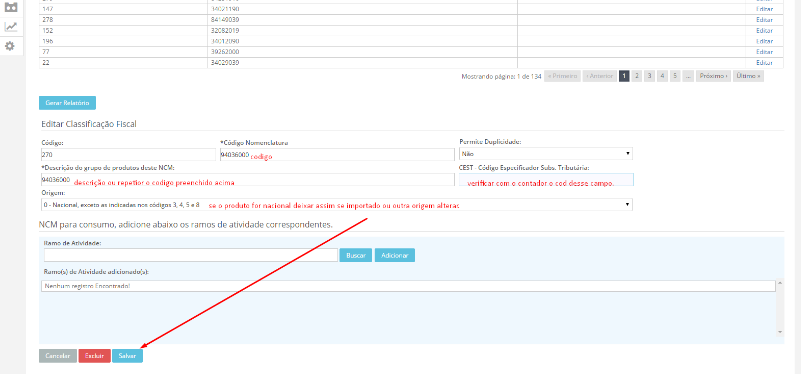Select pagination page 1
The height and width of the screenshot is (374, 801).
click(624, 76)
